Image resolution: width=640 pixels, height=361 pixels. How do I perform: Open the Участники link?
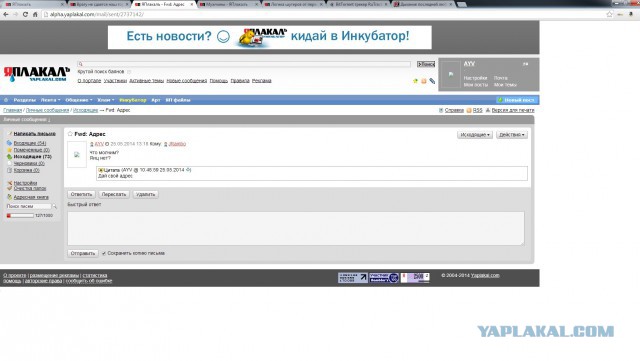(115, 81)
